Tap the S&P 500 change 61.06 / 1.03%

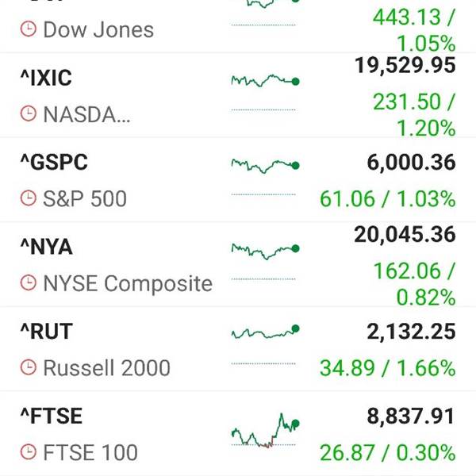coord(388,199)
